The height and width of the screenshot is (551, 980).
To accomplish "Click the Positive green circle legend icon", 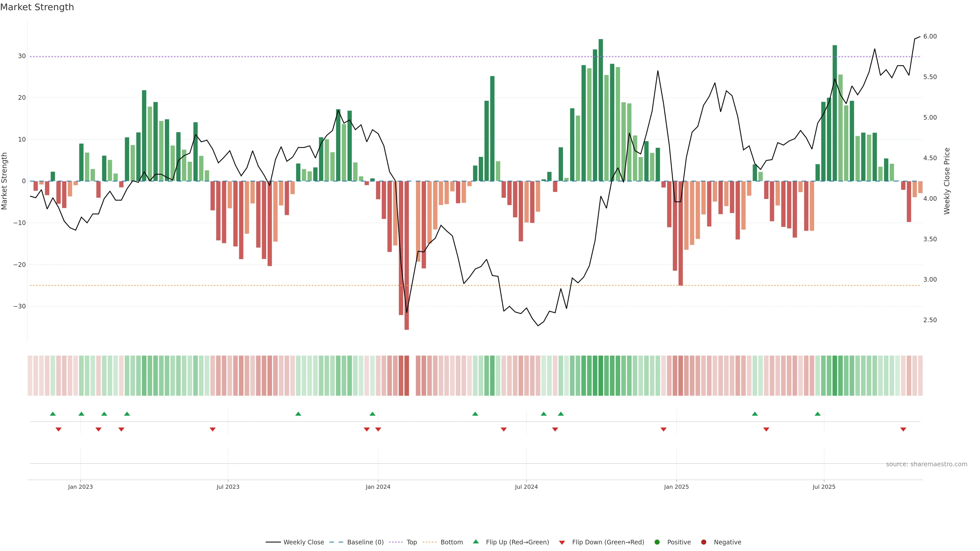I will coord(657,542).
